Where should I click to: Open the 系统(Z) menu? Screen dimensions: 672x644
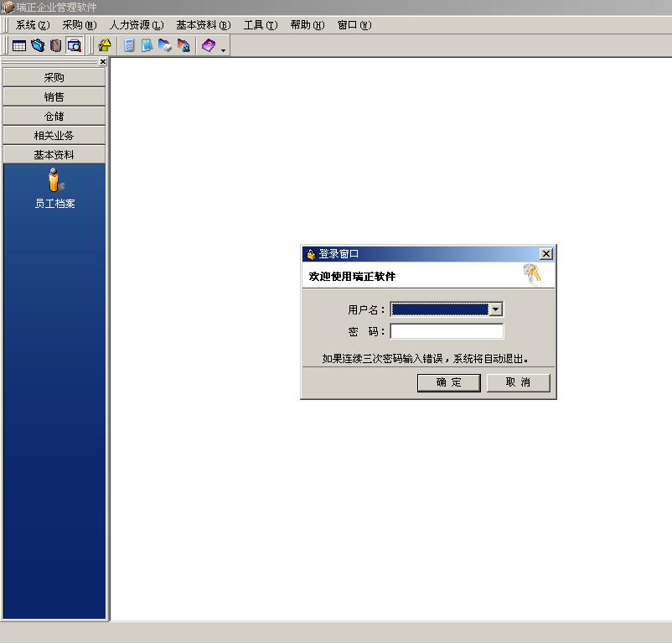tap(33, 25)
